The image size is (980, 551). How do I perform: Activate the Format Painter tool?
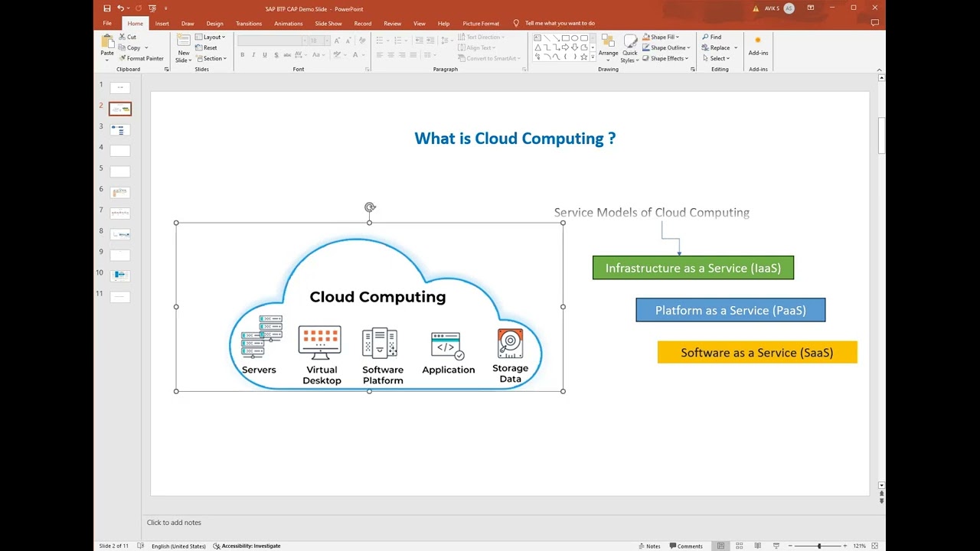click(x=141, y=58)
